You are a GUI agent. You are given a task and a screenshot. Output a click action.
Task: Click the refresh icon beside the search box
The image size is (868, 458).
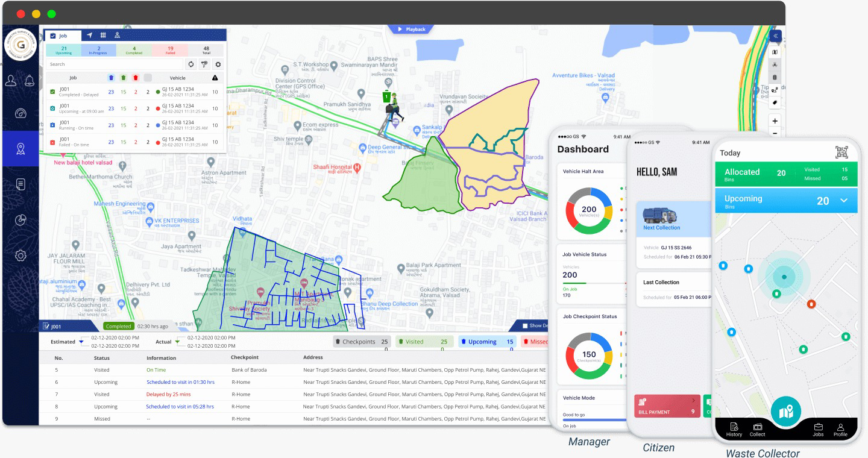pos(191,64)
